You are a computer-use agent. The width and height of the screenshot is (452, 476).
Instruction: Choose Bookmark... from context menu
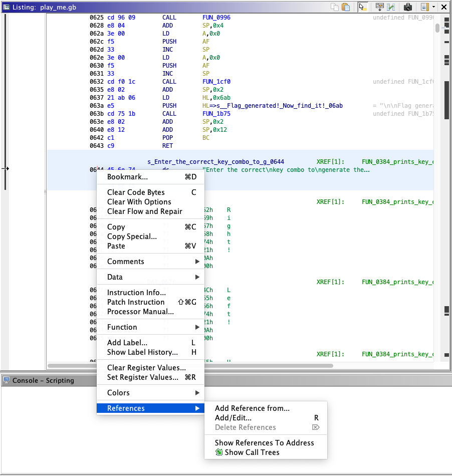coord(150,177)
